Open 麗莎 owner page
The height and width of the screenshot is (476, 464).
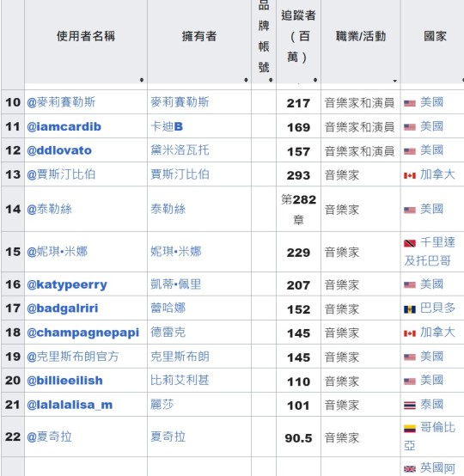(162, 405)
